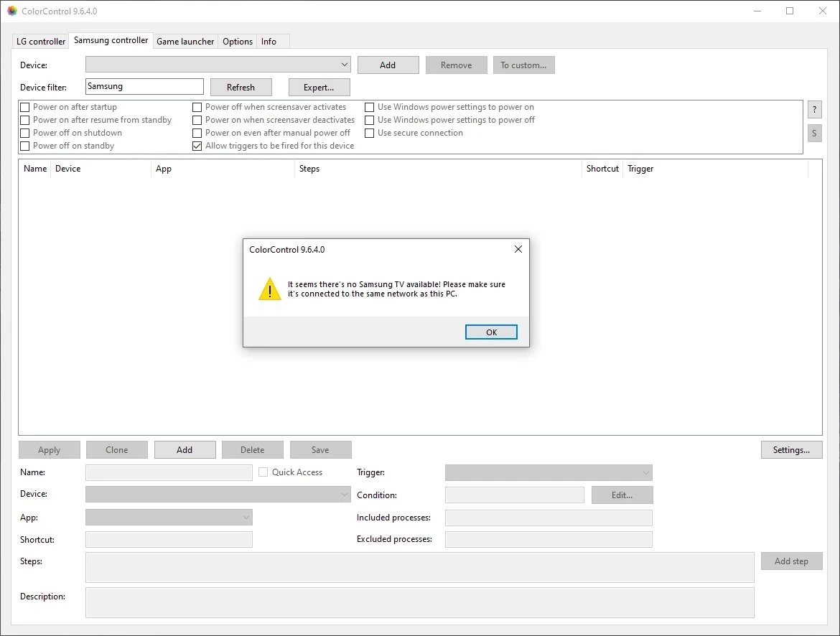Select the Samsung controller tab
Screen dimensions: 840x636
click(x=111, y=40)
